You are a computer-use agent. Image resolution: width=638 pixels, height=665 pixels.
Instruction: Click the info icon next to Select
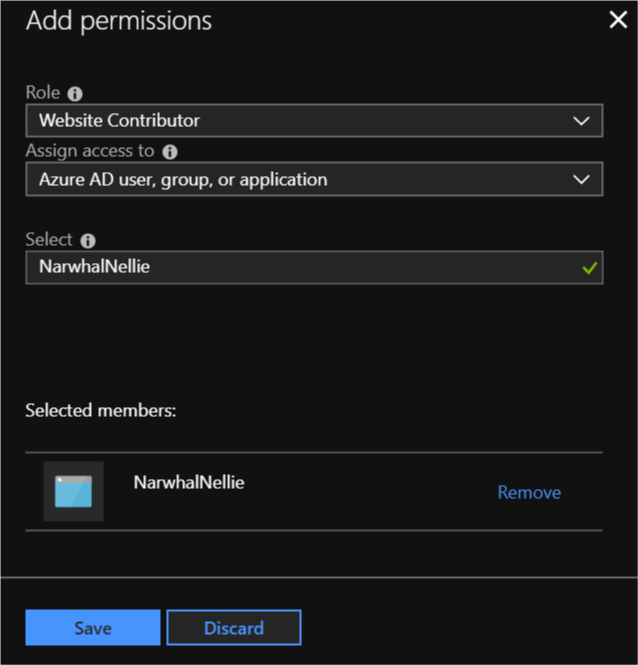88,241
